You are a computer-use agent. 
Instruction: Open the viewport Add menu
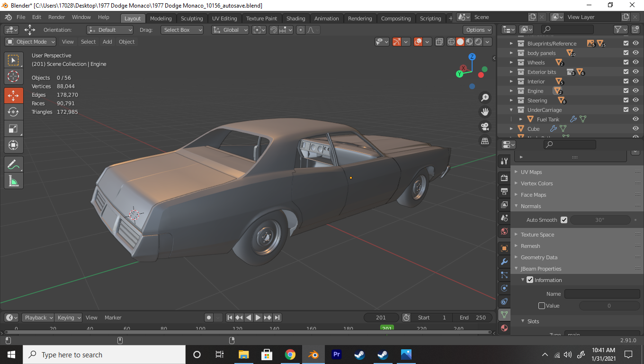pyautogui.click(x=107, y=42)
